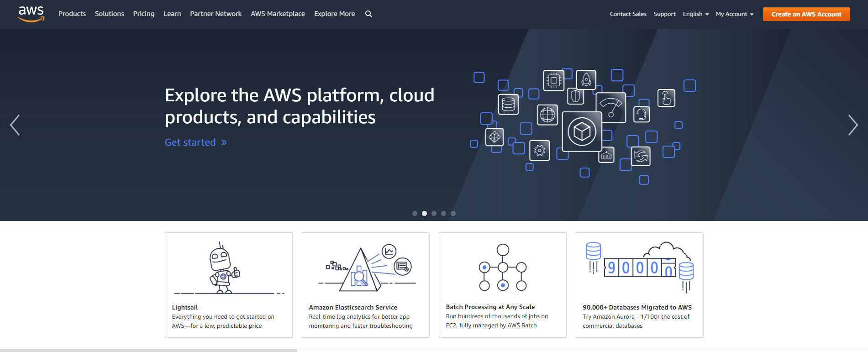Open the Learn menu

[172, 14]
